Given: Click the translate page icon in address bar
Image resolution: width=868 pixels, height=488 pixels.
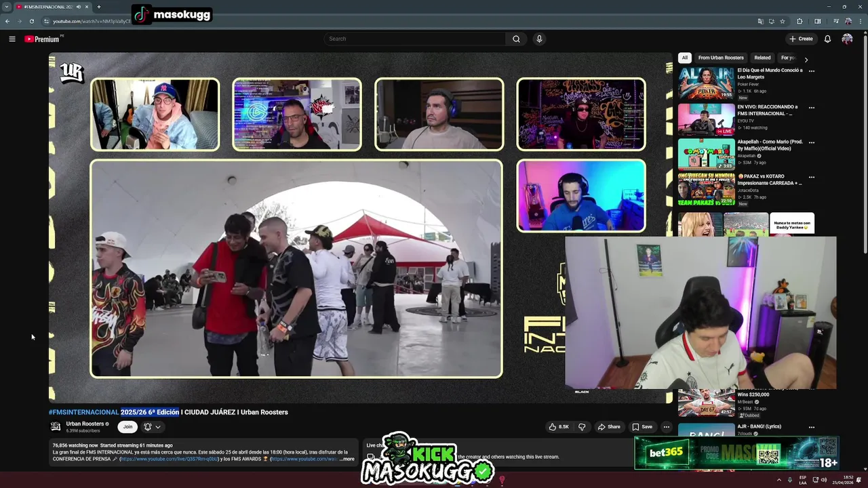Looking at the screenshot, I should pos(760,21).
